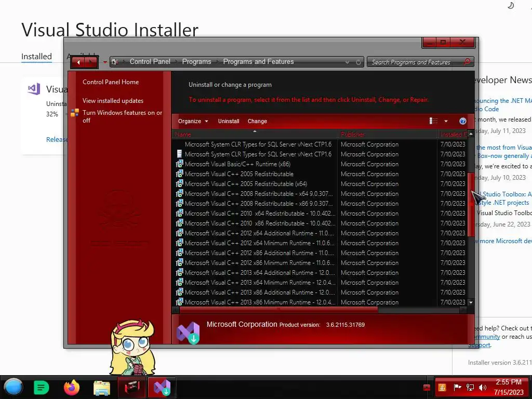
Task: Click the Change toolbar button
Action: click(257, 121)
